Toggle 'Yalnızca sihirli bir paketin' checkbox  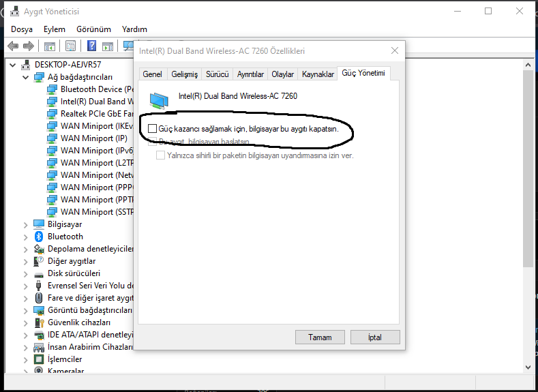click(160, 155)
